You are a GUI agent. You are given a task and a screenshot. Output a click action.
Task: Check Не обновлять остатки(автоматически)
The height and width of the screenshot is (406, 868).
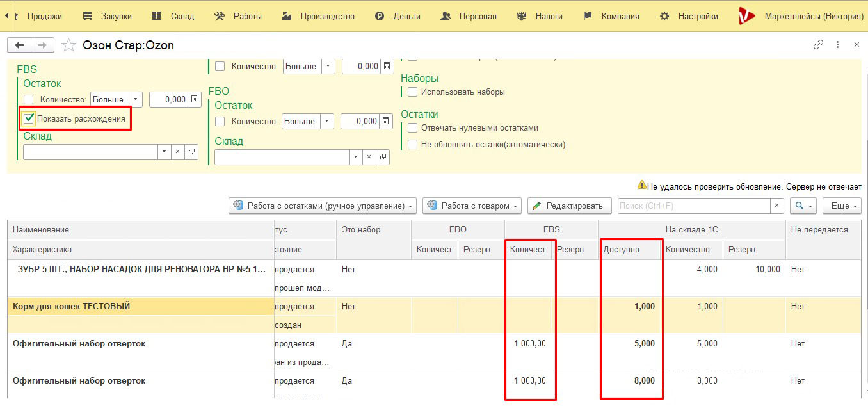[x=413, y=144]
